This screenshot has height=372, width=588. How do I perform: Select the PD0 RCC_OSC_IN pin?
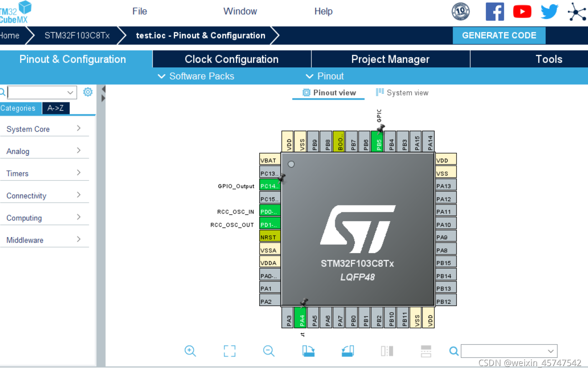pyautogui.click(x=270, y=211)
